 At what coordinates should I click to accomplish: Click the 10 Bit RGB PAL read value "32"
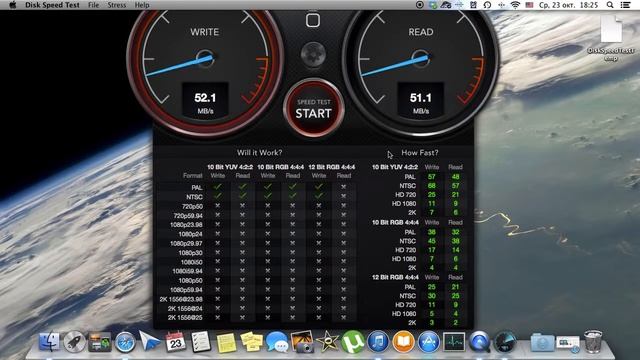(x=455, y=232)
